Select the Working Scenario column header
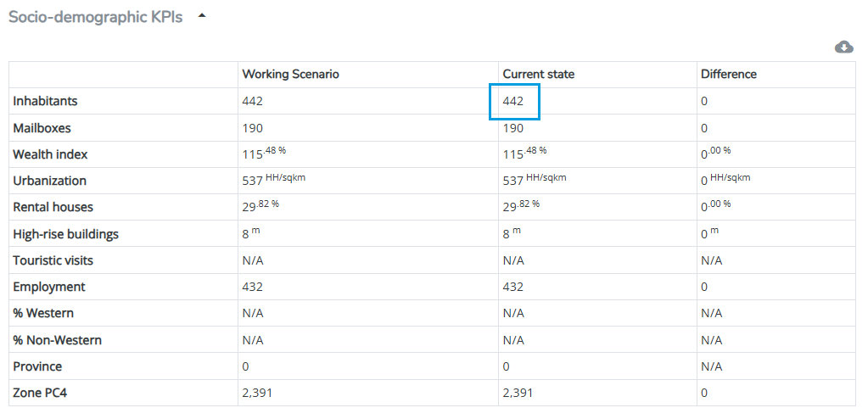 (x=290, y=74)
